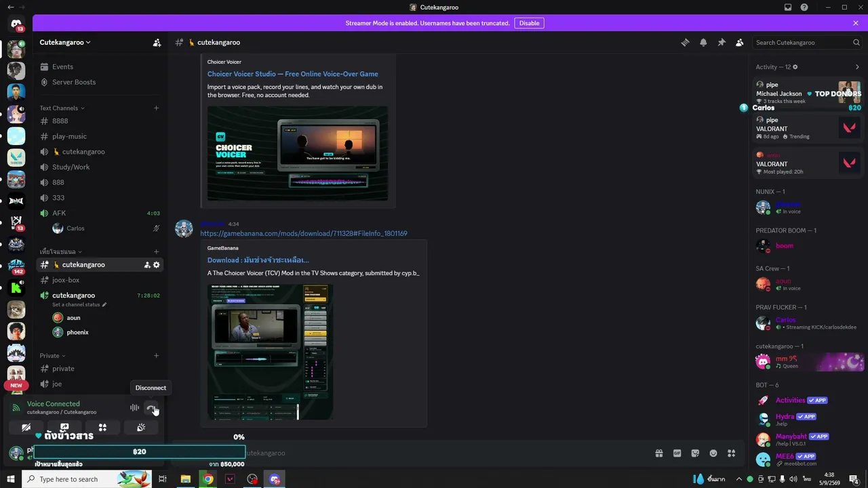View Choicer Voicer embed preview image
This screenshot has height=488, width=868.
[298, 153]
